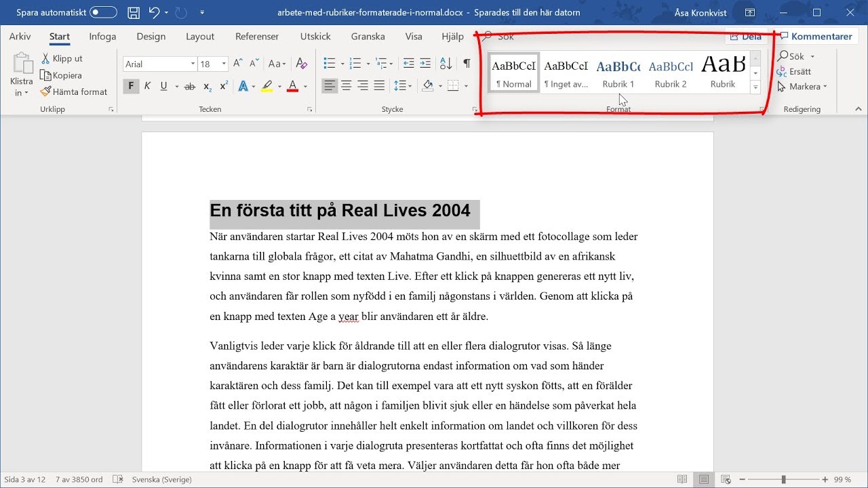868x488 pixels.
Task: Open Quick Access Toolbar customize arrow
Action: click(202, 13)
